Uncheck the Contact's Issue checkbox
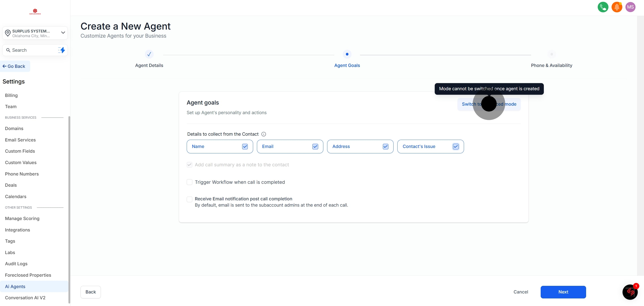644x306 pixels. coord(455,147)
